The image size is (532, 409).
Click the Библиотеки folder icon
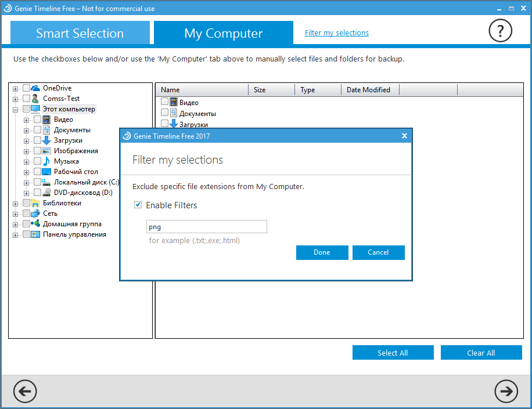coord(35,203)
